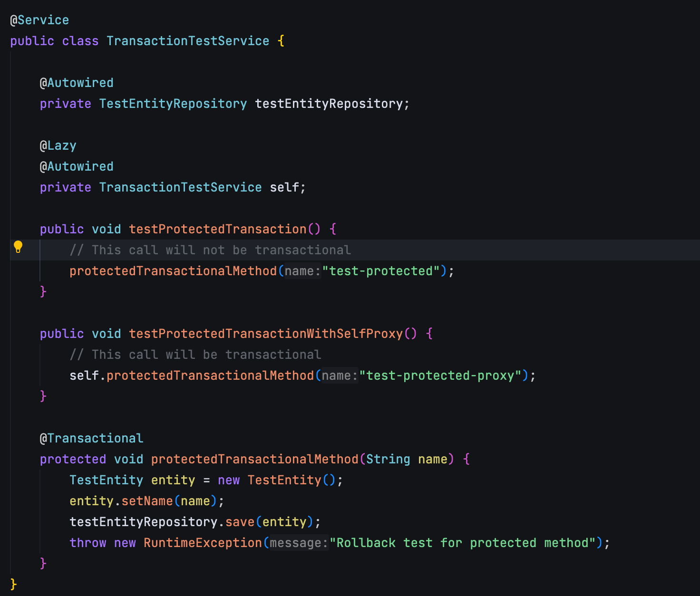Click the save method call on testEntityRepository

coord(240,522)
